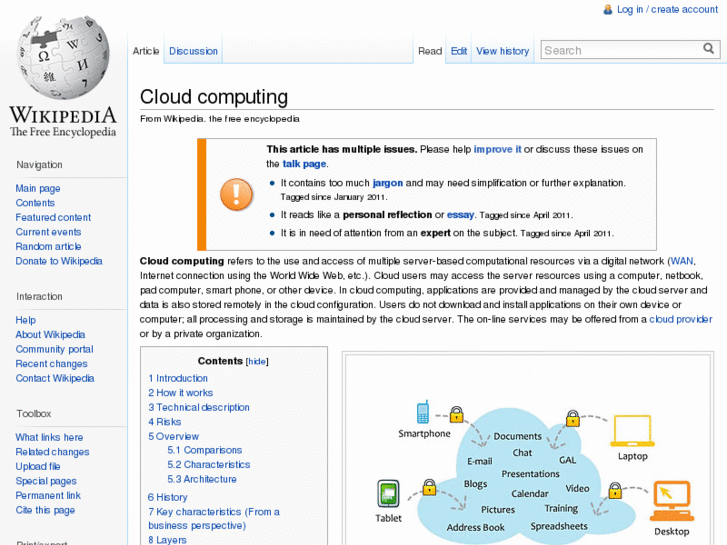Click the Wikipedia globe logo
Screen dimensions: 727x545
[x=63, y=58]
